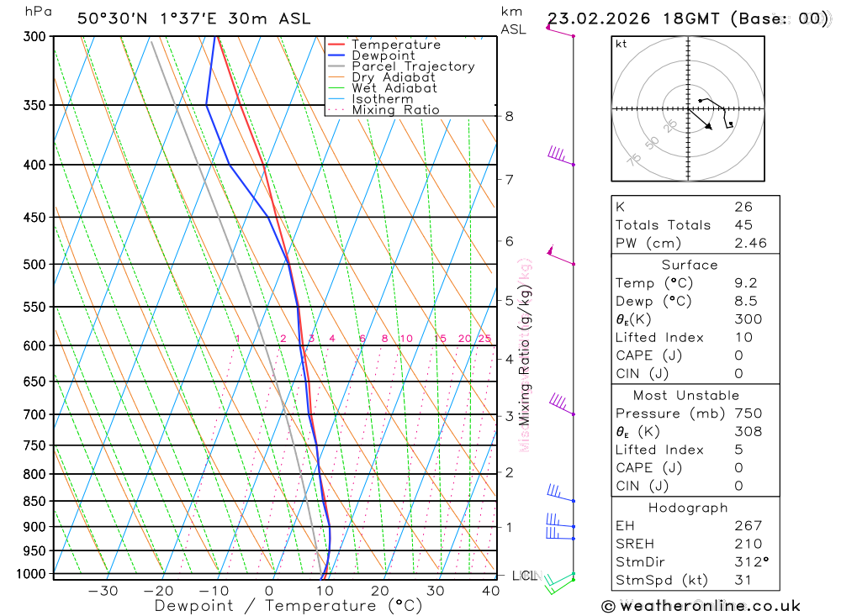This screenshot has width=841, height=616.
Task: Click the wind barb at 400 hPa
Action: coord(560,155)
